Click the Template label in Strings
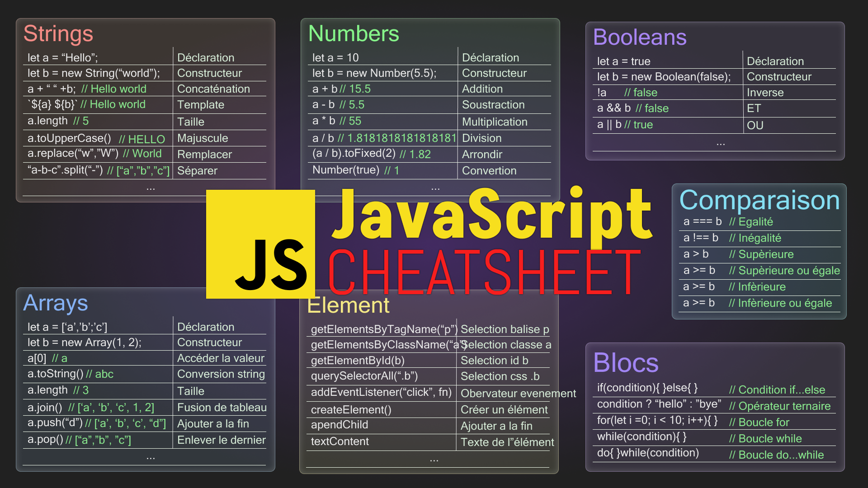Screen dimensions: 868x488 click(x=201, y=105)
